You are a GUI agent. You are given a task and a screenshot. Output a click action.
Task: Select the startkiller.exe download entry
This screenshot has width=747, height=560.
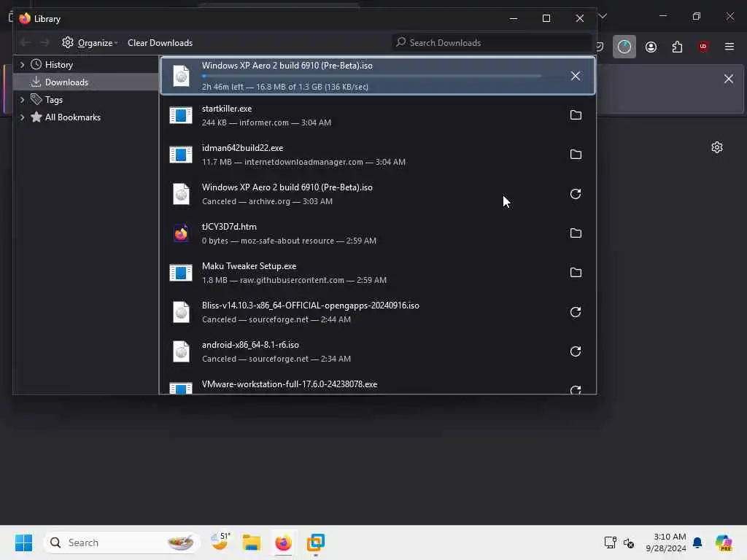point(377,115)
